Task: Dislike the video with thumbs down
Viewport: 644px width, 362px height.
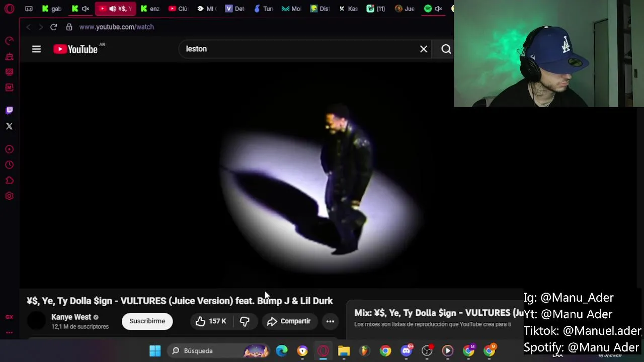Action: pyautogui.click(x=245, y=321)
